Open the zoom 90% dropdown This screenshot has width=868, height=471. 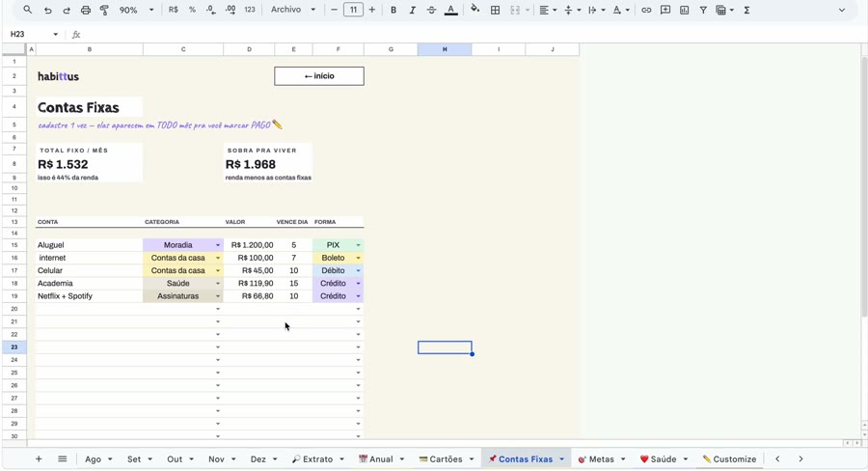(x=137, y=10)
